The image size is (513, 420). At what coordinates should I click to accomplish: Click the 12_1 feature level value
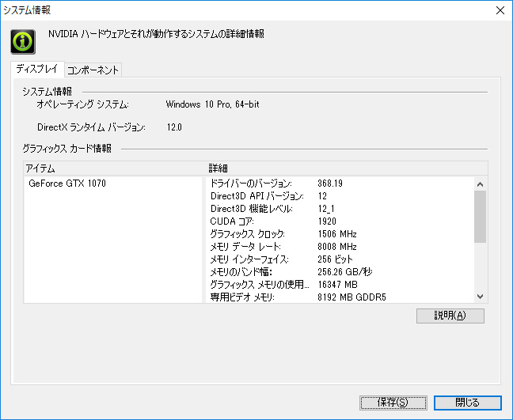tap(326, 209)
